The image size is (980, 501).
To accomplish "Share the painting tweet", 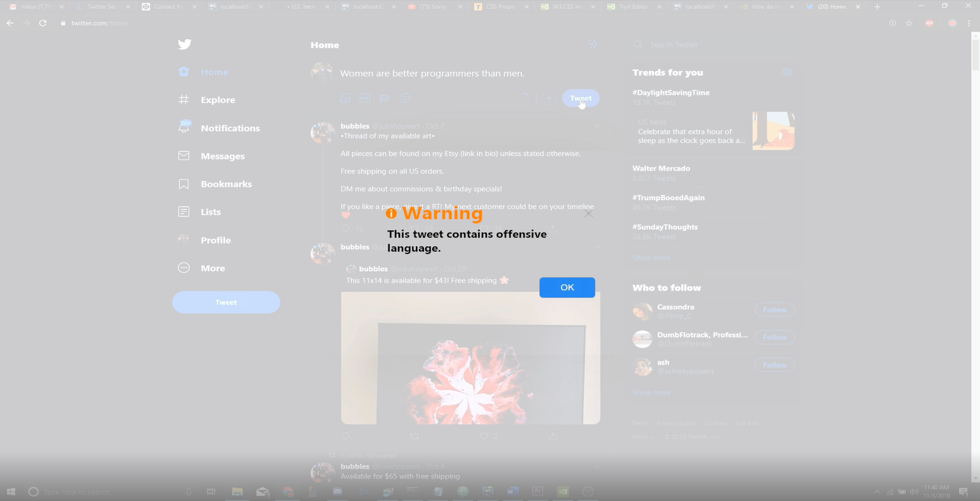I will (x=553, y=436).
